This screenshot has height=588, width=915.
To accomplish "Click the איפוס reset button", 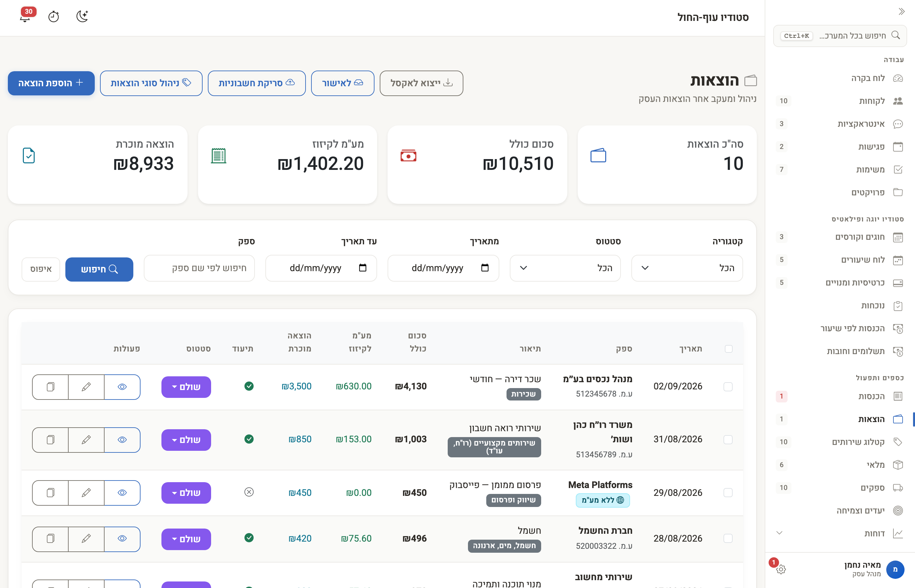I will click(41, 269).
